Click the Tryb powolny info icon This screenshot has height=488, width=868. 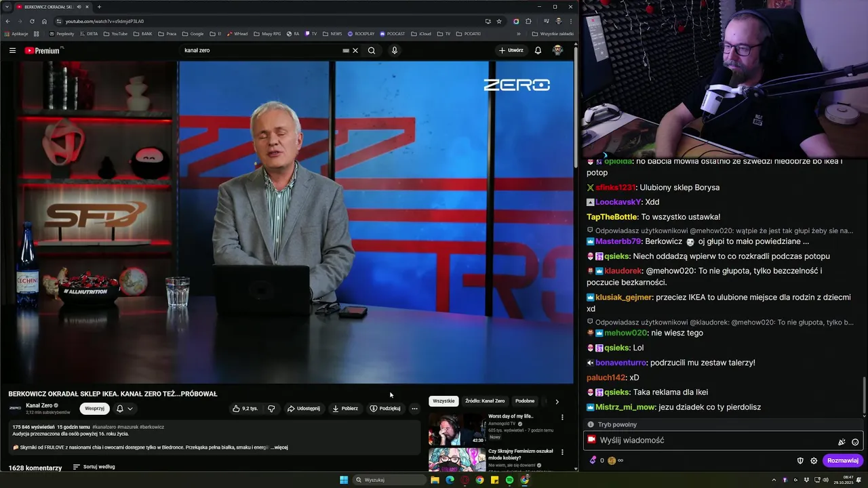pyautogui.click(x=591, y=425)
